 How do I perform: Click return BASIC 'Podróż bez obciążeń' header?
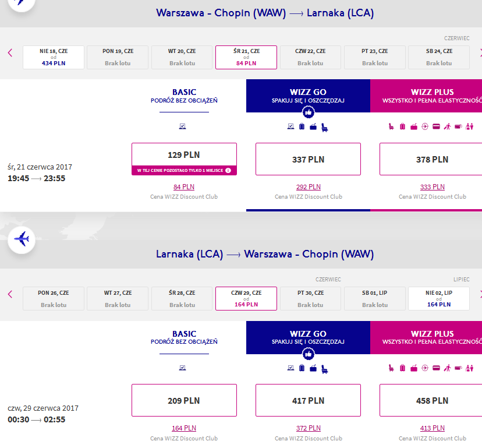pos(184,337)
